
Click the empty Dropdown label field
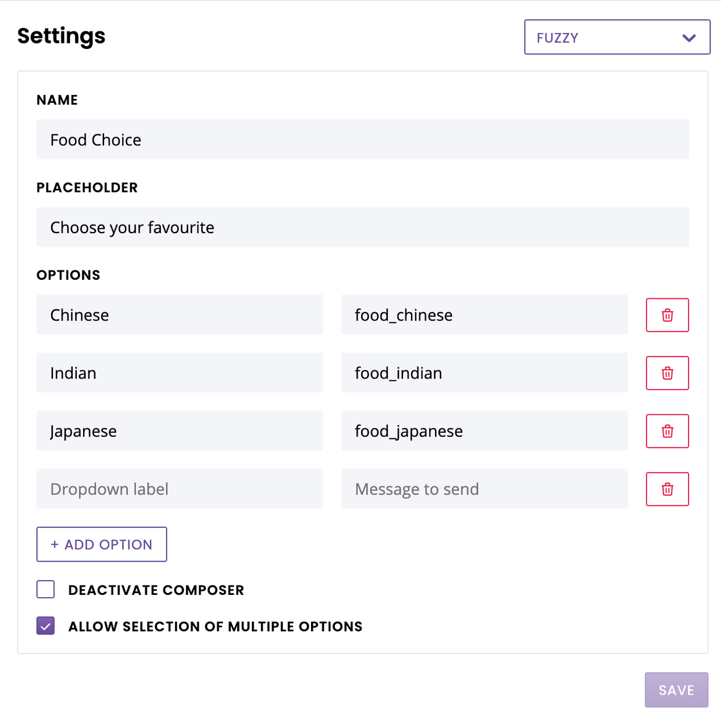[x=179, y=489]
